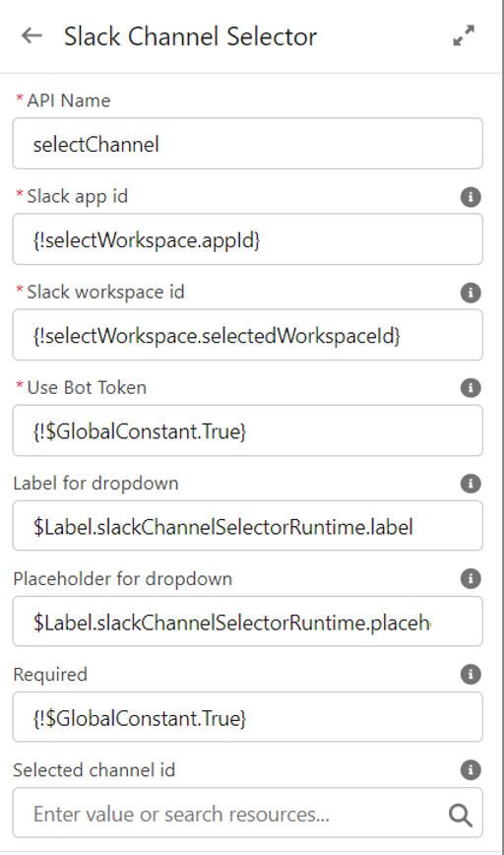Viewport: 504px width, 855px height.
Task: Click the Slack app id input field
Action: coord(247,239)
